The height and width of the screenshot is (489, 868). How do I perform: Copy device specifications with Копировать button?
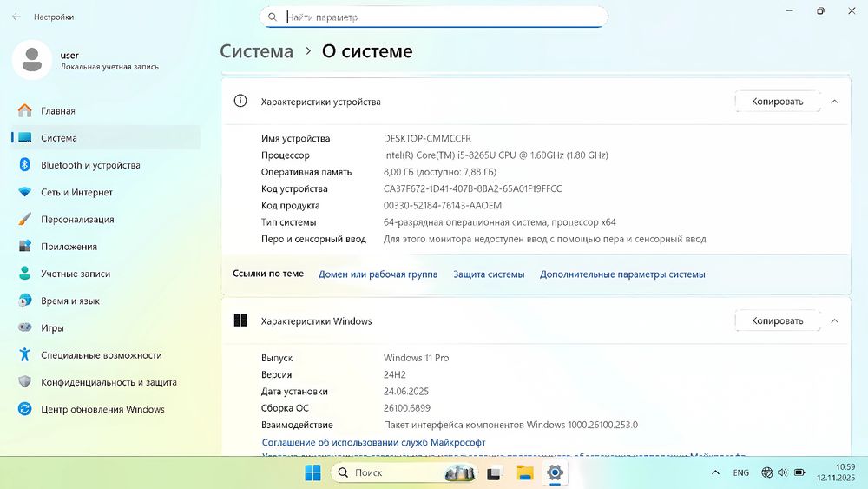coord(777,102)
